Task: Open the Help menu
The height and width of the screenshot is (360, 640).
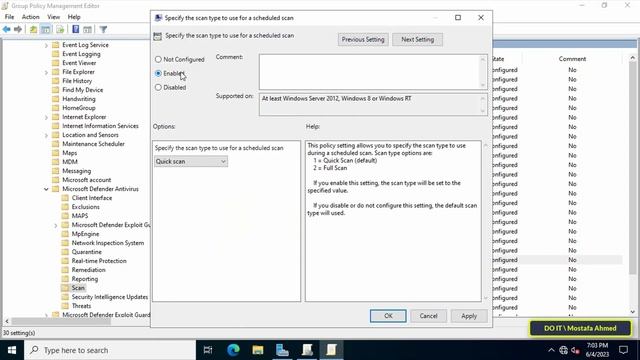Action: pos(74,17)
